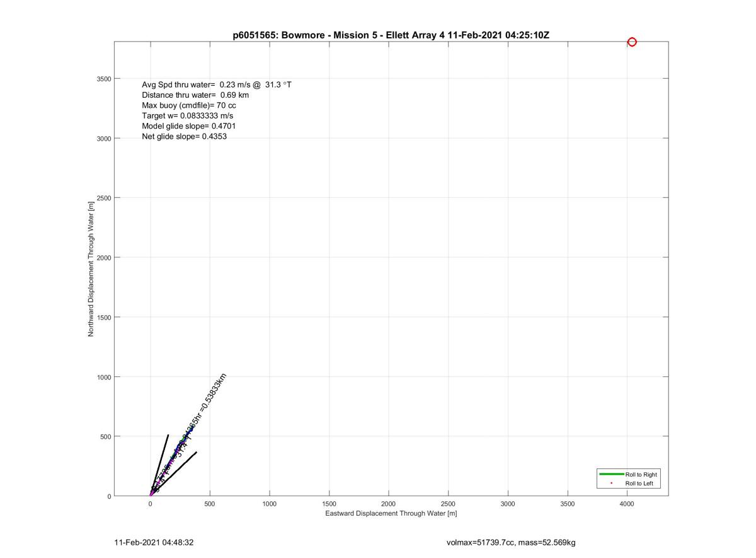Click 'Roll to Left' legend entry
Image resolution: width=756 pixels, height=558 pixels.
click(x=639, y=484)
